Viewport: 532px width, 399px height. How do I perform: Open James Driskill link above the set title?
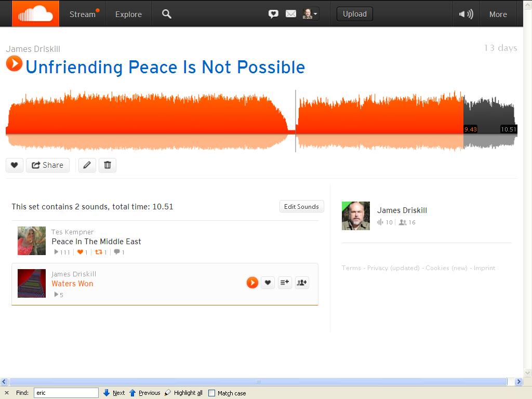click(33, 49)
